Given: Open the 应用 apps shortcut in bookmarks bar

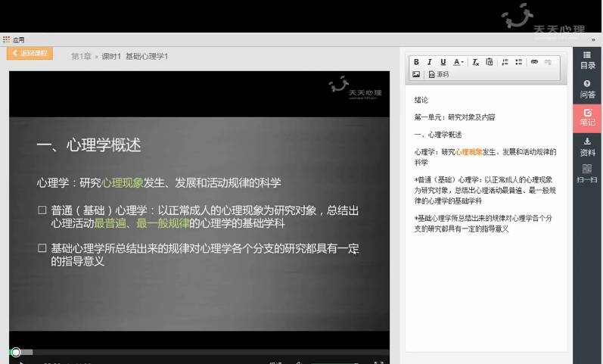Looking at the screenshot, I should pyautogui.click(x=14, y=39).
